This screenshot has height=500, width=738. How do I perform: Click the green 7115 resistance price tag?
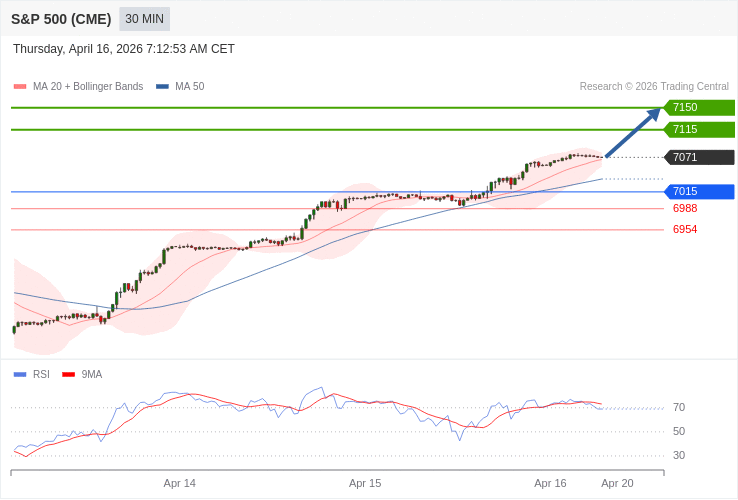[699, 130]
